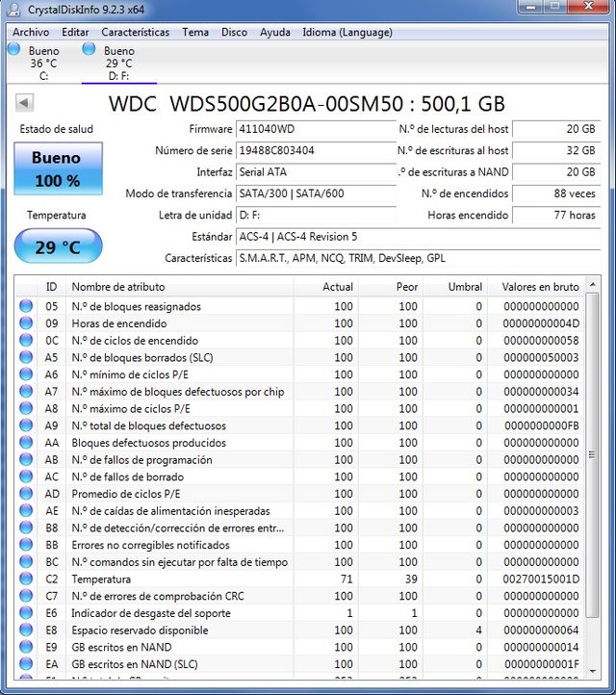
Task: Click the host reads value 20 GB
Action: click(556, 129)
